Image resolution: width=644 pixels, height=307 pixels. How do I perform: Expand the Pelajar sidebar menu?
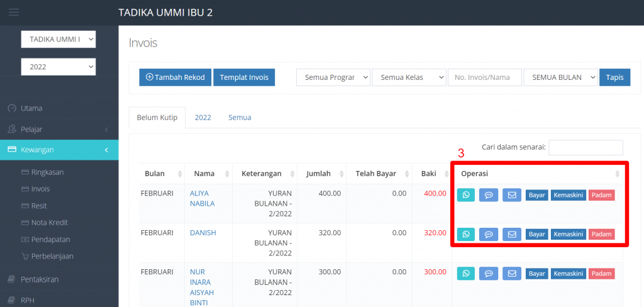59,129
